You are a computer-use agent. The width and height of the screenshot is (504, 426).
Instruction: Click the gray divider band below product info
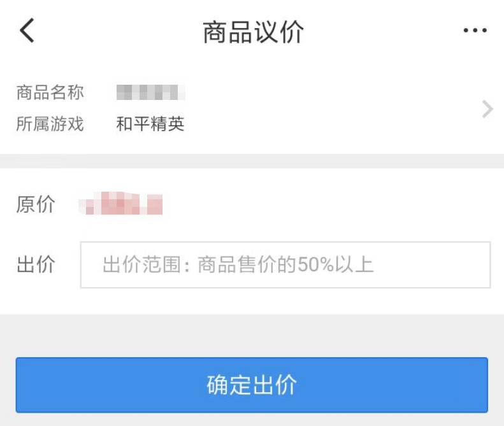pyautogui.click(x=252, y=160)
